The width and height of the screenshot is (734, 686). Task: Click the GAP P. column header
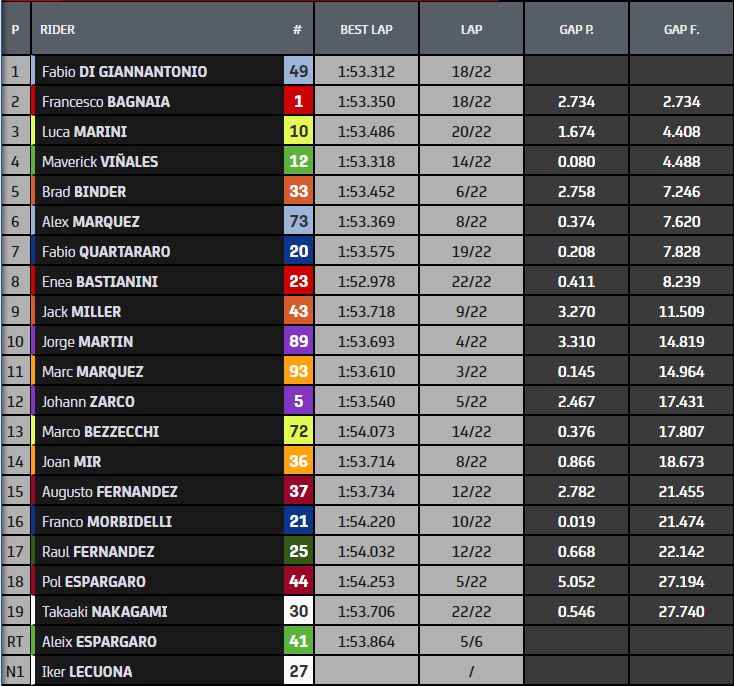tap(576, 30)
